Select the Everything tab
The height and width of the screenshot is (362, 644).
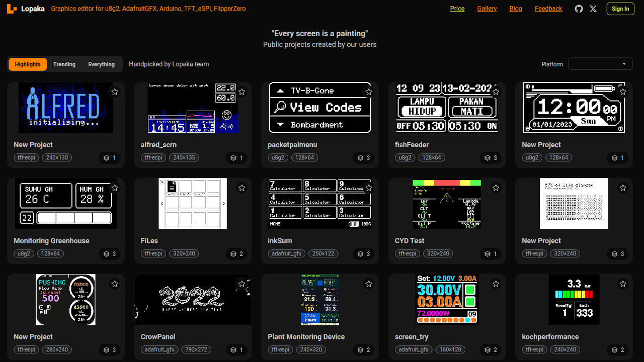click(101, 64)
